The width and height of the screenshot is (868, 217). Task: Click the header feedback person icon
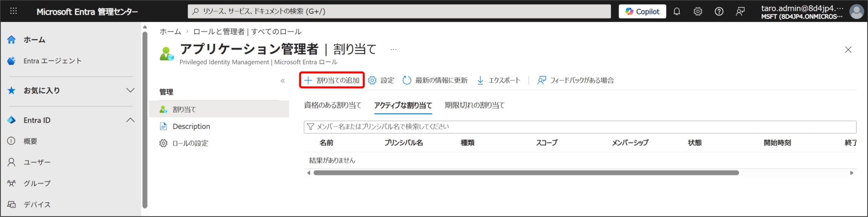click(x=740, y=12)
